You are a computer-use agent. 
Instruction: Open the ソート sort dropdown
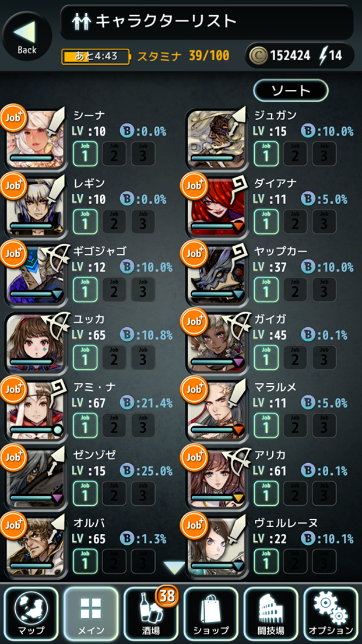291,90
